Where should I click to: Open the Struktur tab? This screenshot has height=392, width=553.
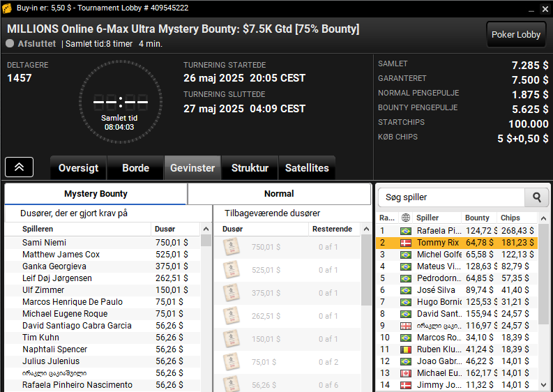pyautogui.click(x=250, y=168)
